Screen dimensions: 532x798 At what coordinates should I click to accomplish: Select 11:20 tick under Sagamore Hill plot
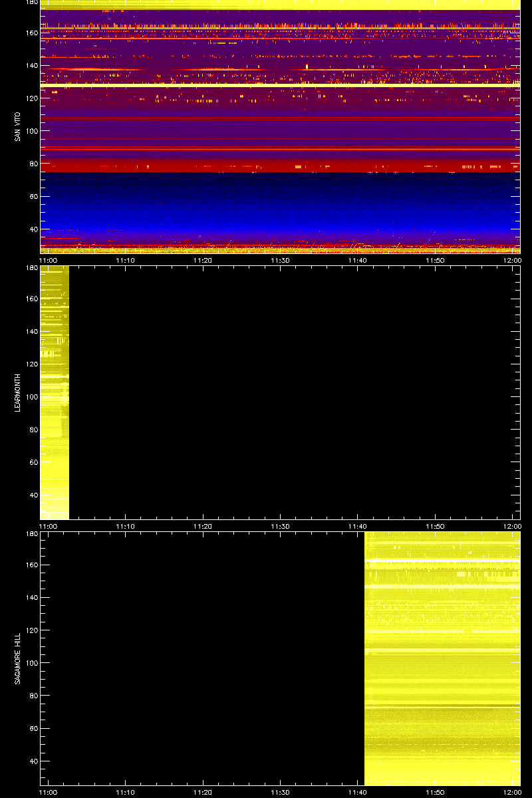(x=203, y=792)
